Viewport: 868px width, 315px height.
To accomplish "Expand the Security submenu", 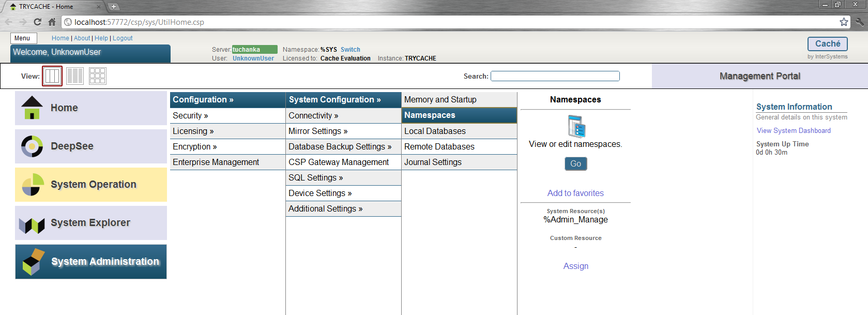I will coord(190,116).
